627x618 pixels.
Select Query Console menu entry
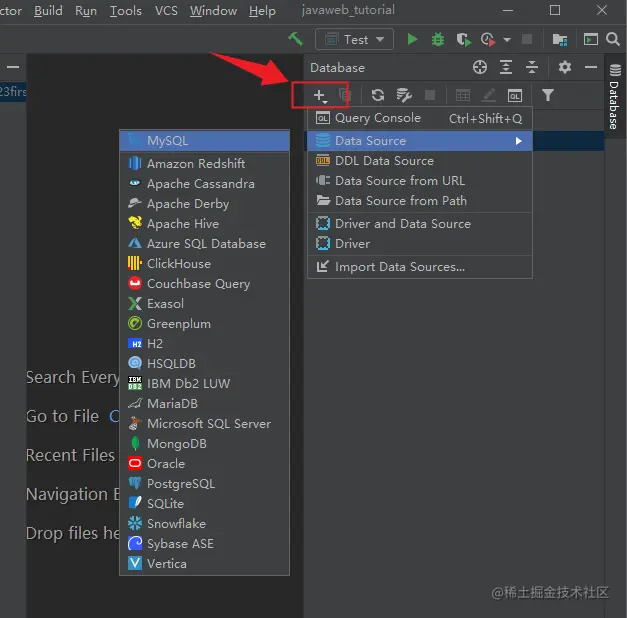coord(420,118)
